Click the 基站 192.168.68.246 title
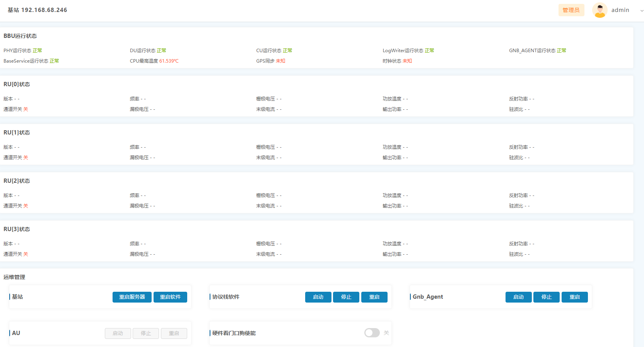644x347 pixels. [38, 10]
